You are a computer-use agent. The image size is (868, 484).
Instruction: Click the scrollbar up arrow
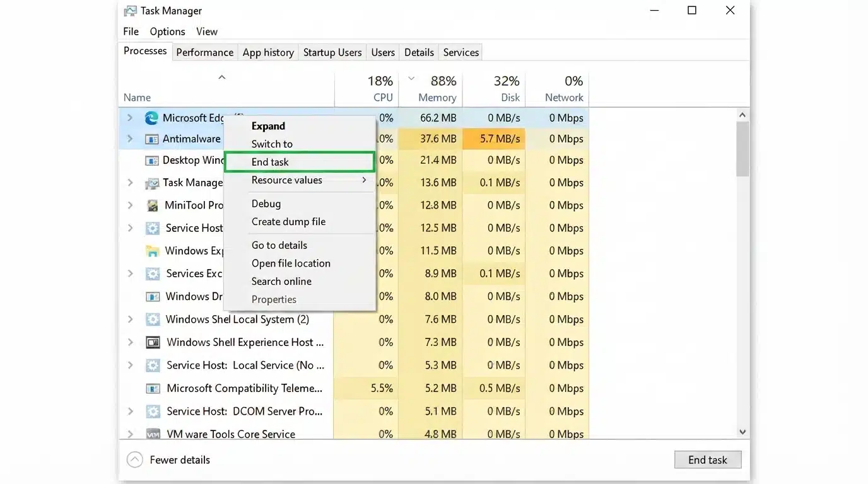tap(742, 115)
